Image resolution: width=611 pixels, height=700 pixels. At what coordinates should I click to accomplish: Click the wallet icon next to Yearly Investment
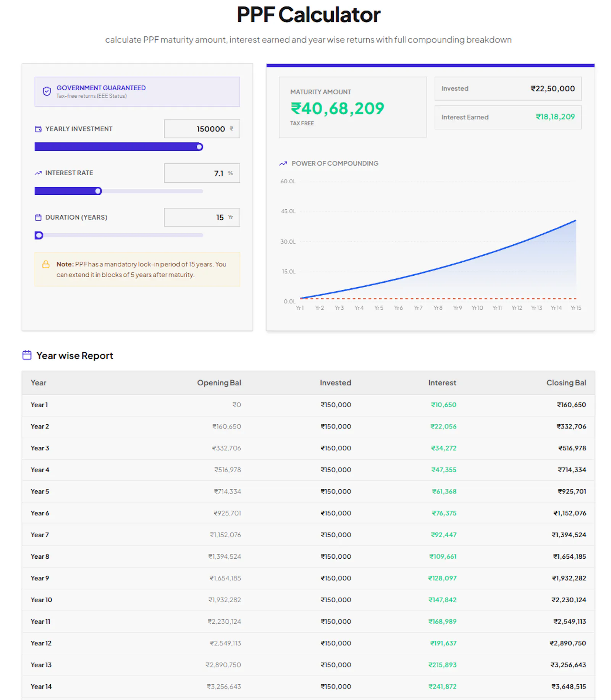coord(38,129)
